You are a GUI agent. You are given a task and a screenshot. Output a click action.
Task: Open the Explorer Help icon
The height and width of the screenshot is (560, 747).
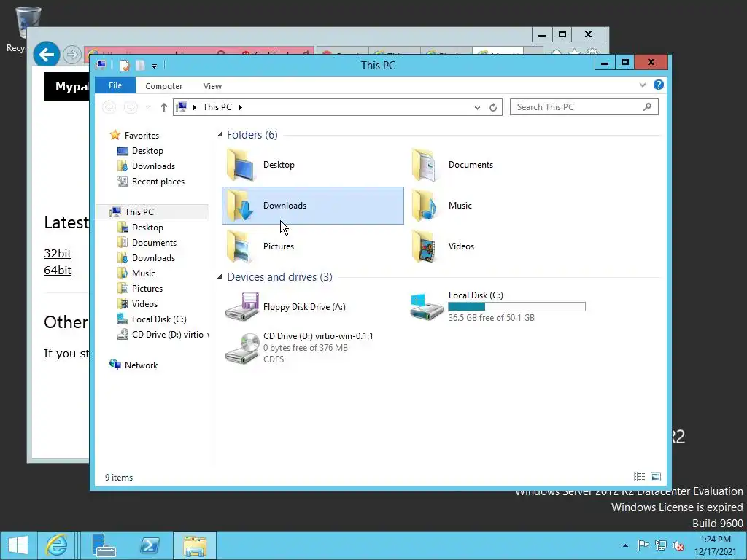(x=659, y=85)
